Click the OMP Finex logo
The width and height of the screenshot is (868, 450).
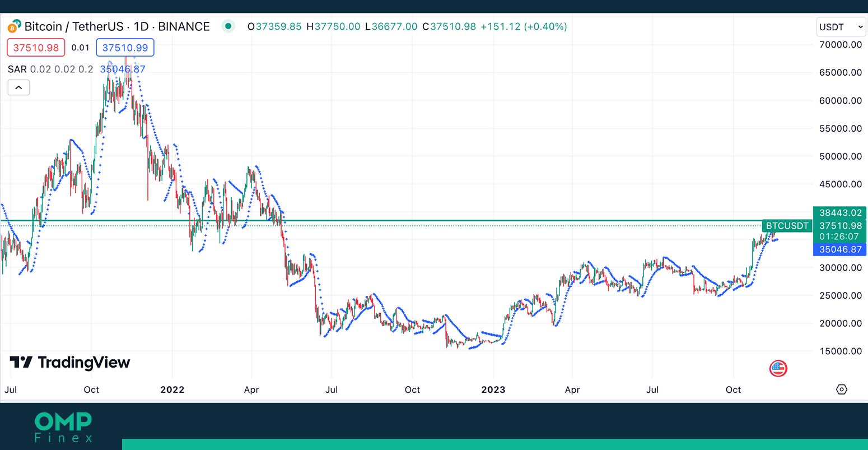tap(63, 428)
